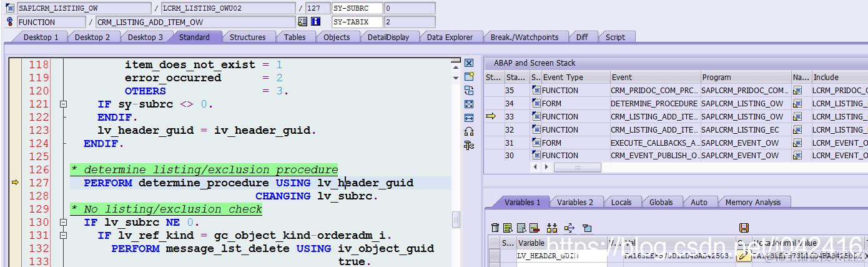Open the Break./Watchpoints tab

(525, 37)
